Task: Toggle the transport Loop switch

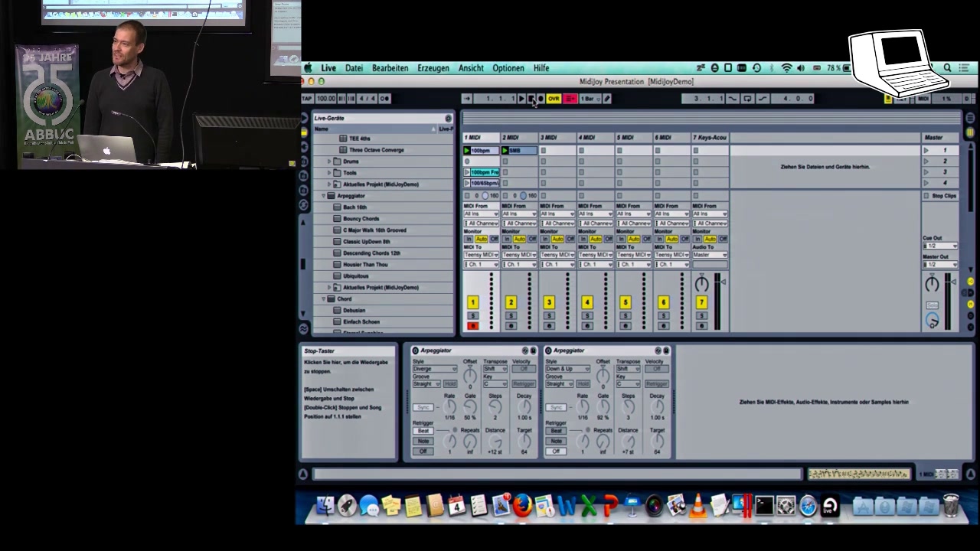Action: tap(747, 99)
